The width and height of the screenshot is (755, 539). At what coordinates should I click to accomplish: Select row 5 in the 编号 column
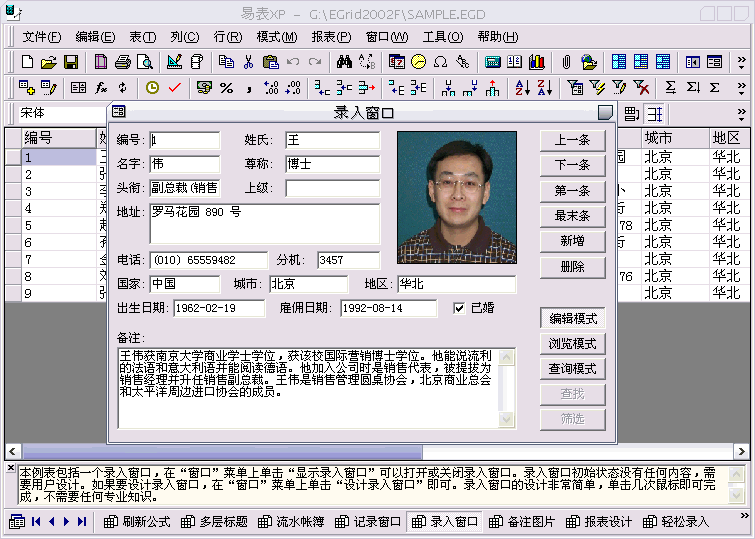tap(59, 225)
